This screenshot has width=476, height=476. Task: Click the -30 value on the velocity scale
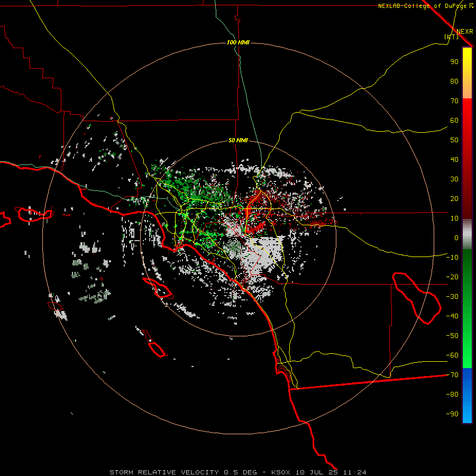(x=452, y=297)
